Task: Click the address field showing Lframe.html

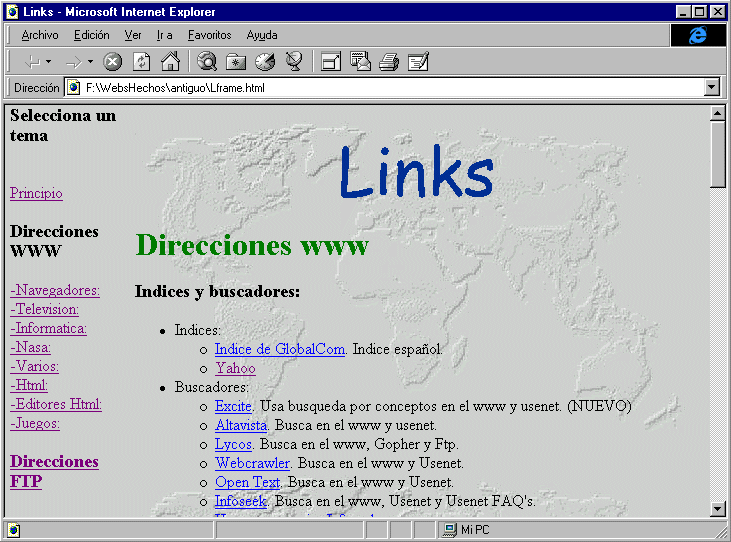Action: click(392, 88)
